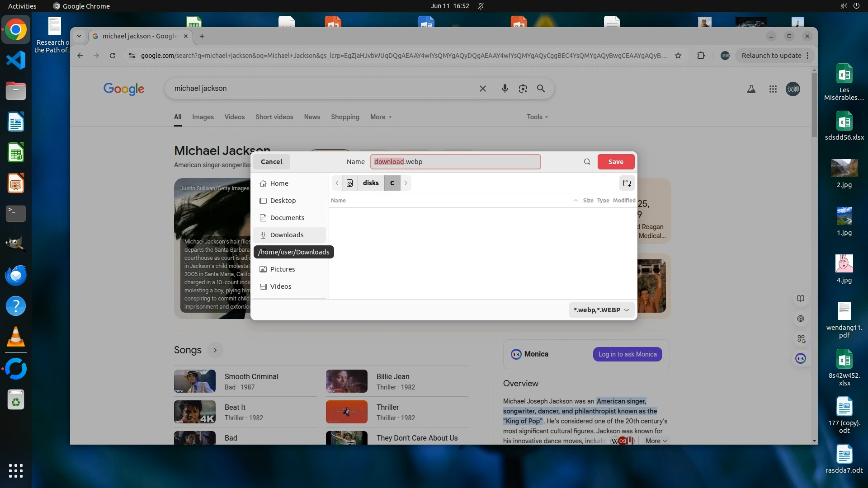Screen dimensions: 868x488
Task: Select Downloads in dialog sidebar
Action: click(x=287, y=235)
